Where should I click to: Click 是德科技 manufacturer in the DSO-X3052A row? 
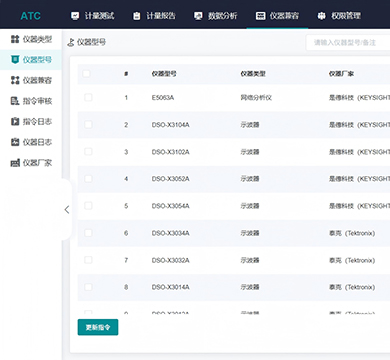point(359,179)
